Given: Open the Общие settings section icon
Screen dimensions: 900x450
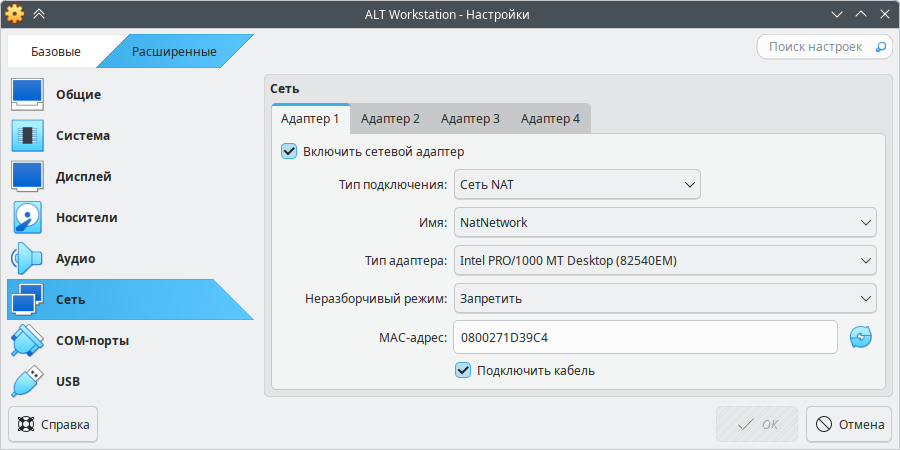Looking at the screenshot, I should click(28, 94).
